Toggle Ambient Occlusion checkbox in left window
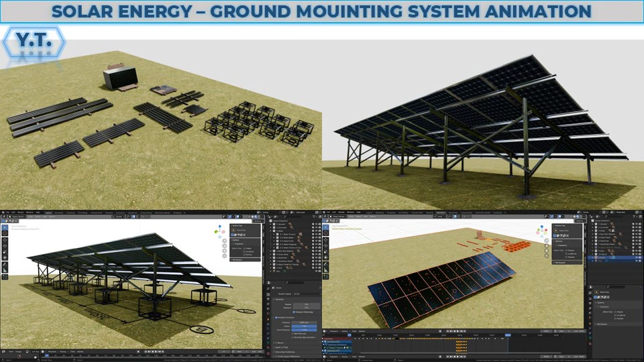644x362 pixels. tap(276, 318)
